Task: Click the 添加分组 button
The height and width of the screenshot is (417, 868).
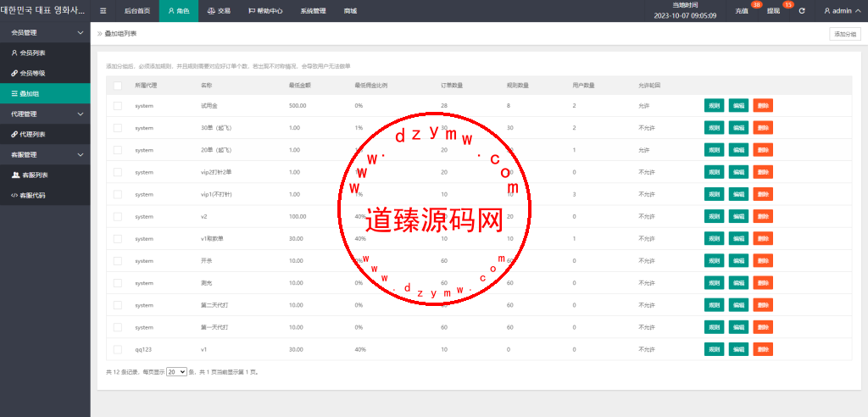Action: 845,34
